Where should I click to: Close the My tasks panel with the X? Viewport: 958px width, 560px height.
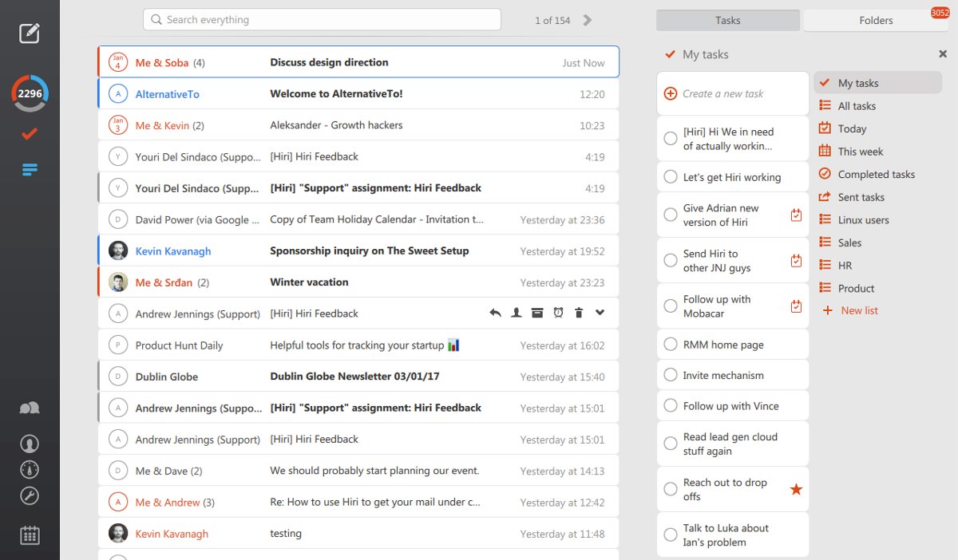pos(943,53)
